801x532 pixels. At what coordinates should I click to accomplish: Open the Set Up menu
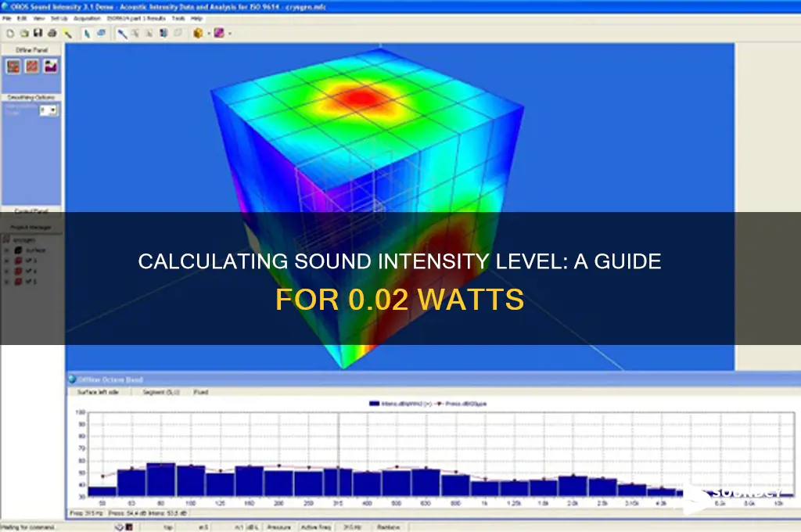pos(59,19)
